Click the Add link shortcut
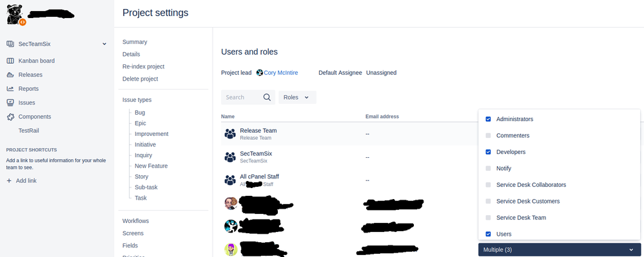 click(x=26, y=180)
